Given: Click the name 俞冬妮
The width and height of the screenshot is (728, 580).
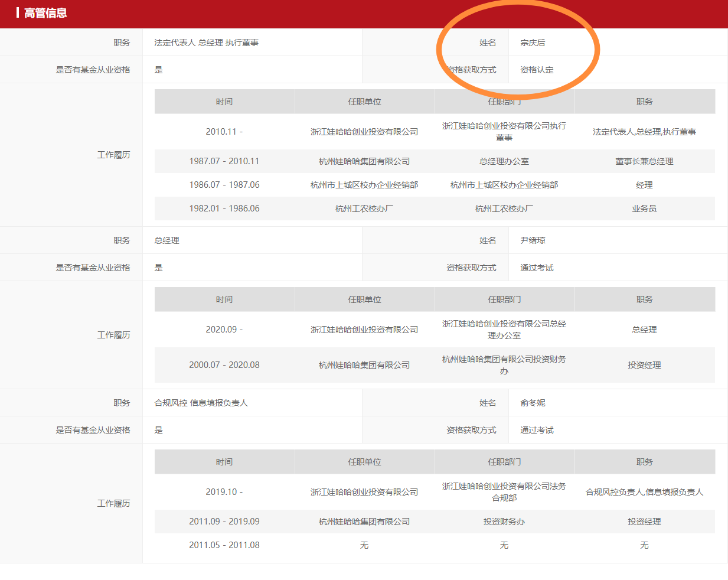Looking at the screenshot, I should tap(533, 403).
